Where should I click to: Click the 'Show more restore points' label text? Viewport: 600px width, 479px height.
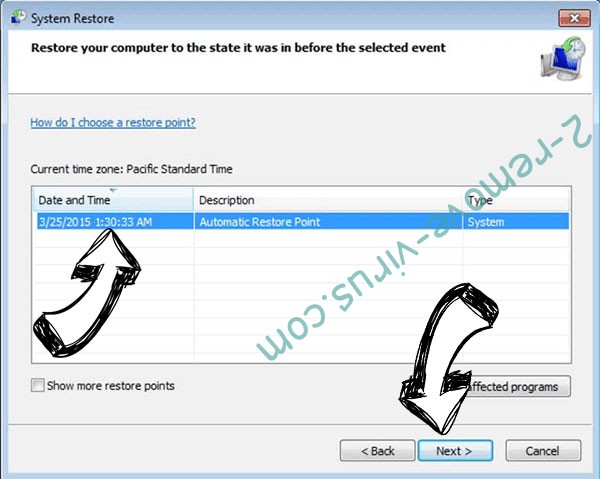(111, 386)
